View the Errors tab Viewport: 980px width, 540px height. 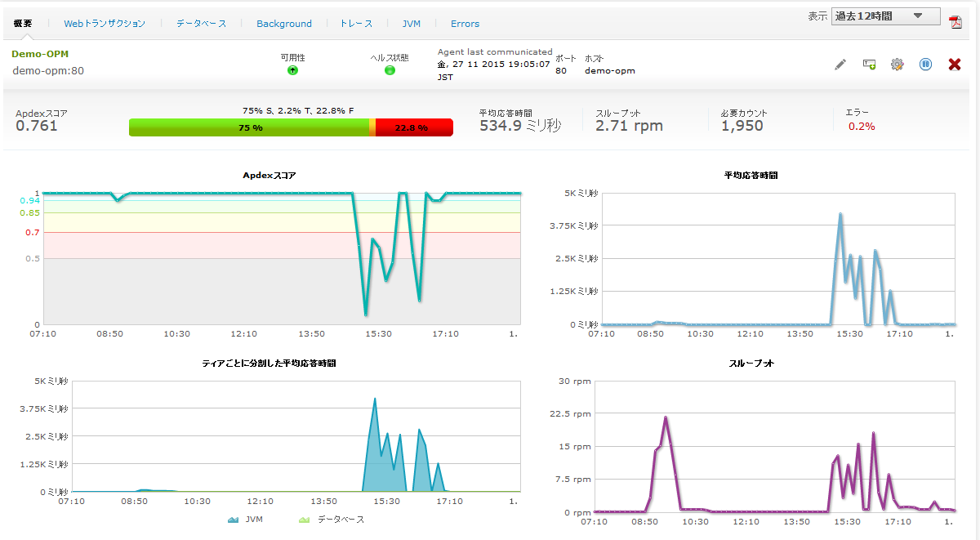click(x=465, y=24)
